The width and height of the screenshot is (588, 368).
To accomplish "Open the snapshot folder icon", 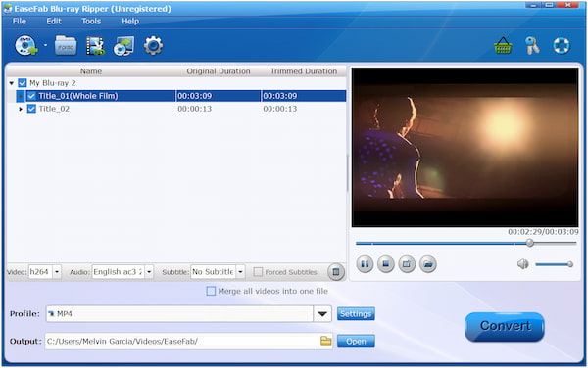I will click(428, 264).
